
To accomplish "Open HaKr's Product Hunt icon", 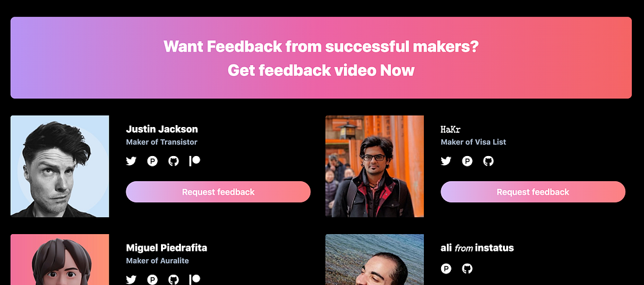I will pyautogui.click(x=467, y=161).
